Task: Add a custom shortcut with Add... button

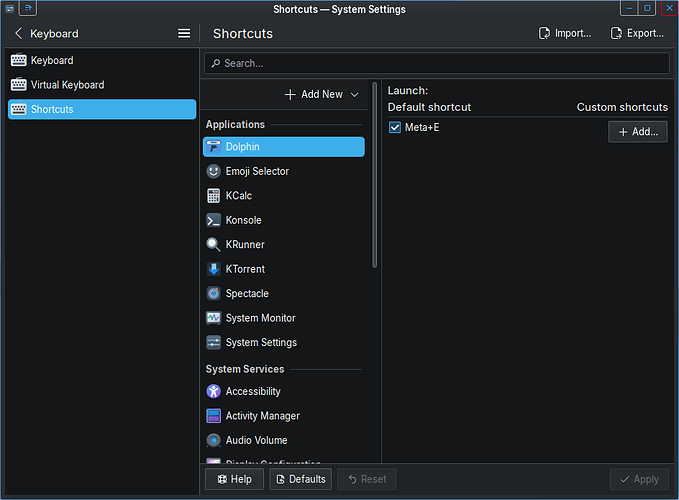Action: tap(638, 132)
